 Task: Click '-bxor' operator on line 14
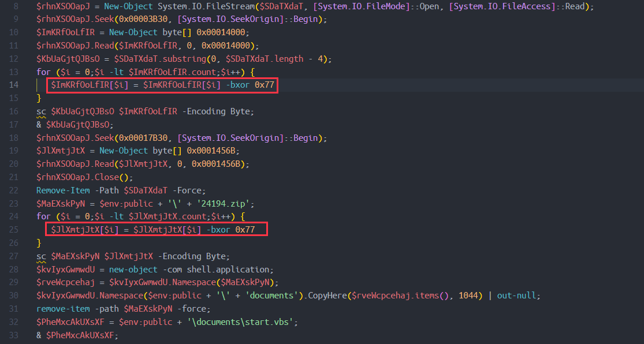tap(237, 85)
